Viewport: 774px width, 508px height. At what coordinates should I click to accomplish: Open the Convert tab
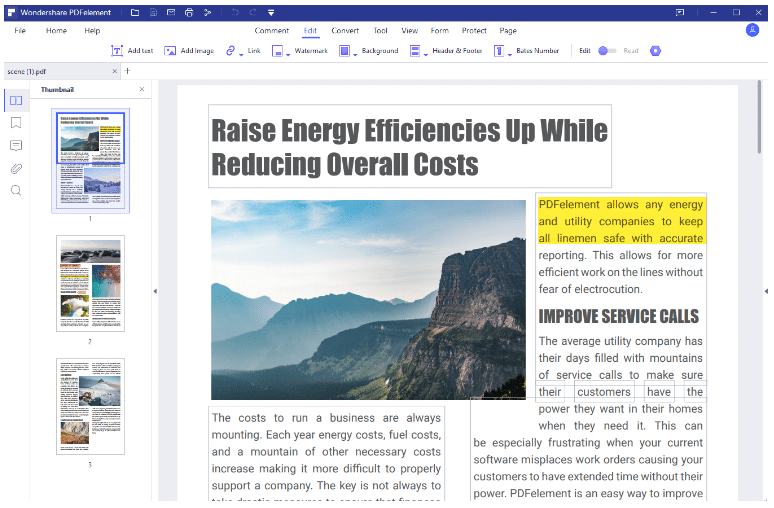(x=345, y=31)
